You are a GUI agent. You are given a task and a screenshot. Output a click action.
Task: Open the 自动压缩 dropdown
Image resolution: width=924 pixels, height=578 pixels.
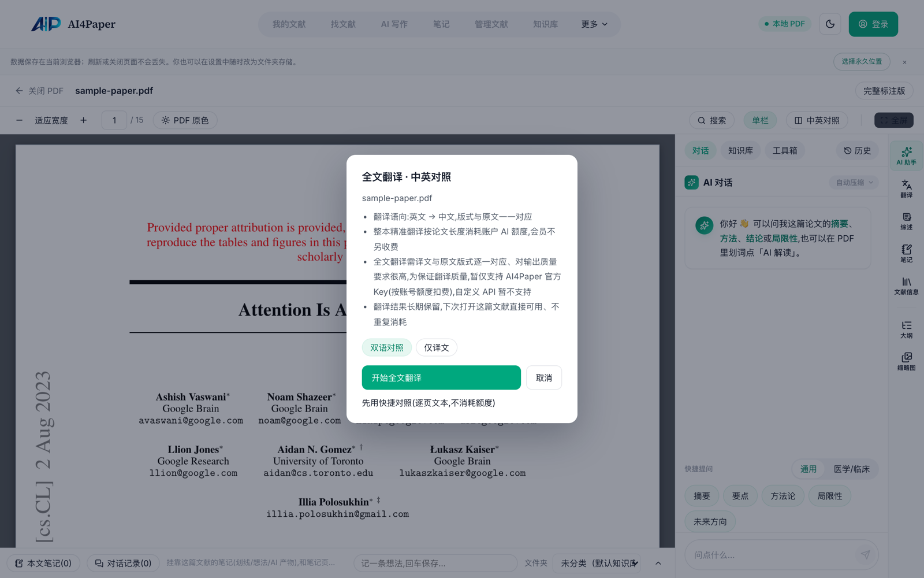click(x=854, y=183)
